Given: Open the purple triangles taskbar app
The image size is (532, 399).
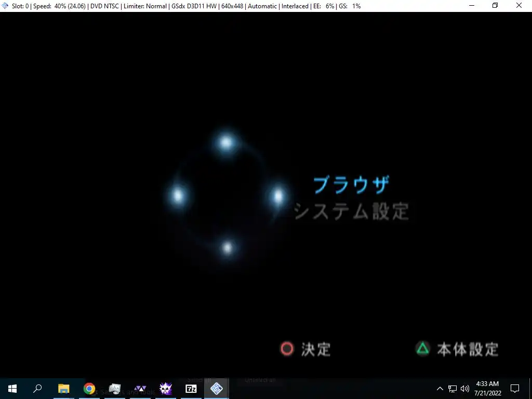Looking at the screenshot, I should pyautogui.click(x=140, y=389).
